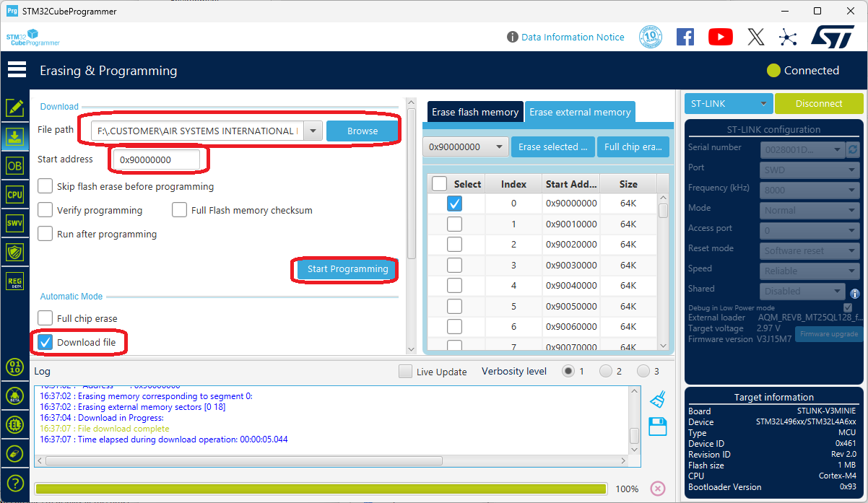Open the hamburger menu
868x503 pixels.
[17, 69]
